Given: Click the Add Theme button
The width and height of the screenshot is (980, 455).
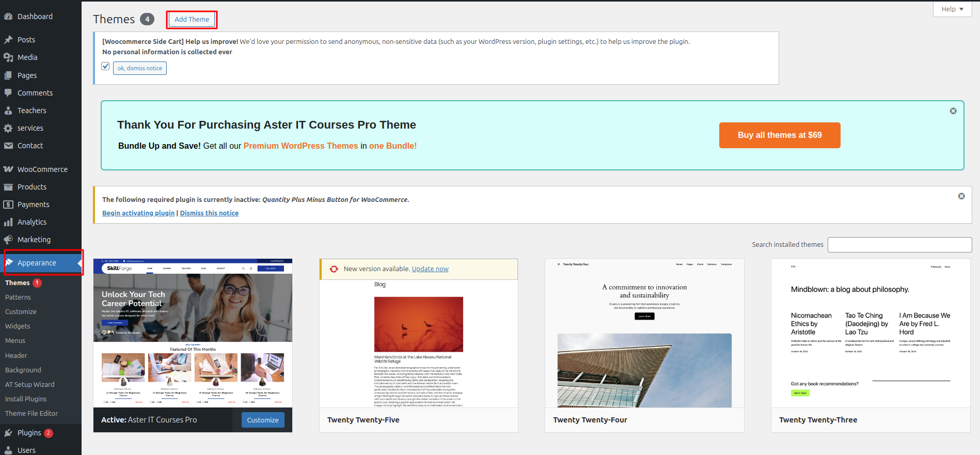Looking at the screenshot, I should pos(192,20).
